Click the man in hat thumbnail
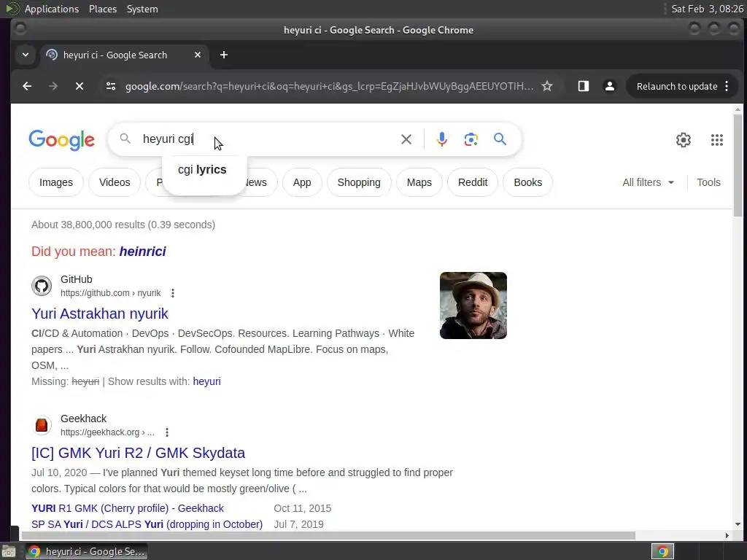 tap(473, 306)
